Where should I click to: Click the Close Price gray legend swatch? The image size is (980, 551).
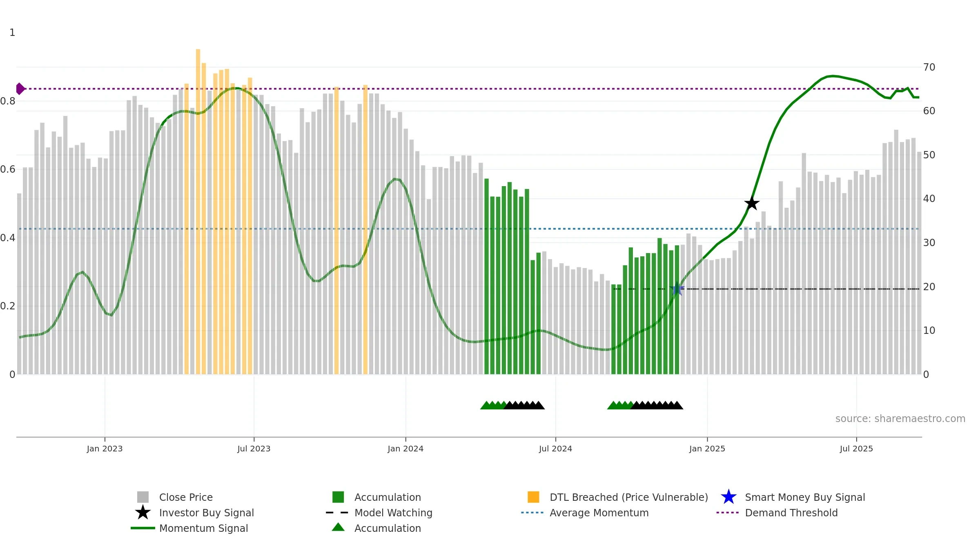point(143,497)
